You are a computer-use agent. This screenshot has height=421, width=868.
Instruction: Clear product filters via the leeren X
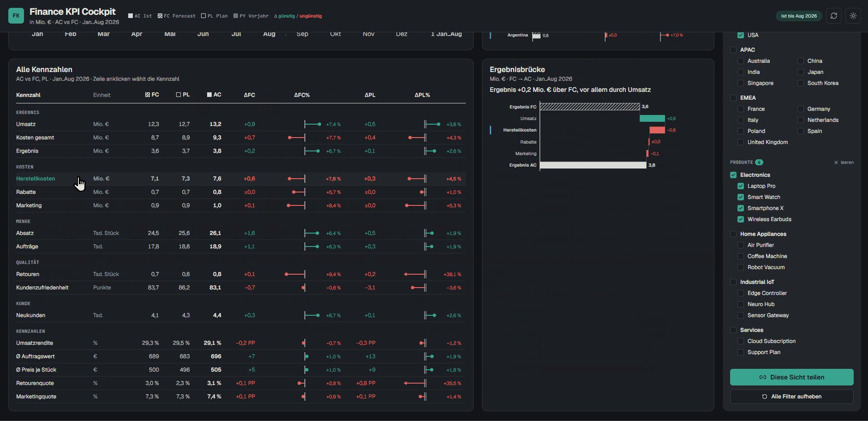point(844,162)
